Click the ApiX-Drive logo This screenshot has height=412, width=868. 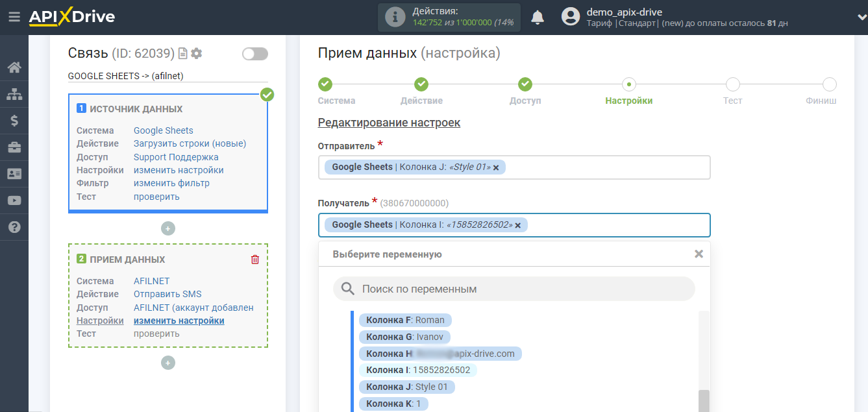pos(71,18)
